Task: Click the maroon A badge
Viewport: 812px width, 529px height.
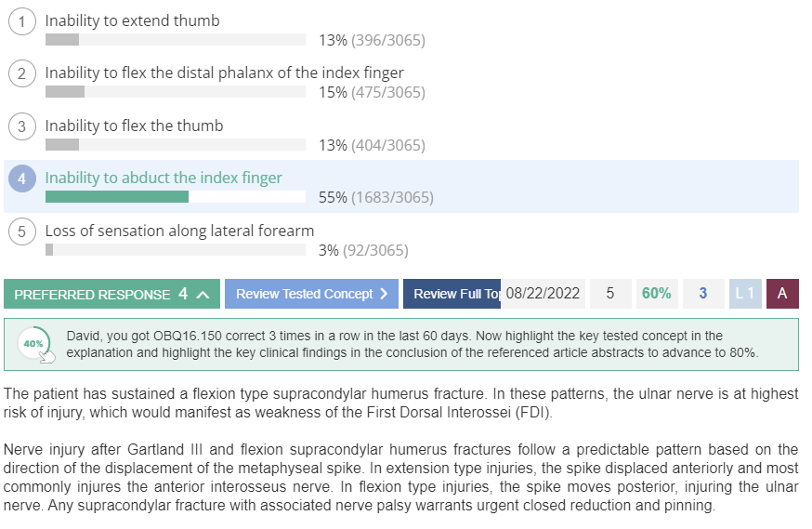Action: coord(782,294)
